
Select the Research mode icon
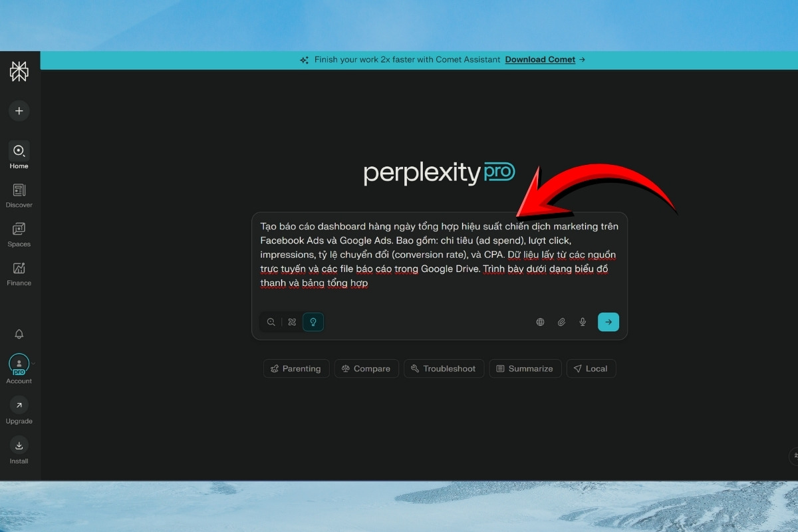pyautogui.click(x=292, y=322)
